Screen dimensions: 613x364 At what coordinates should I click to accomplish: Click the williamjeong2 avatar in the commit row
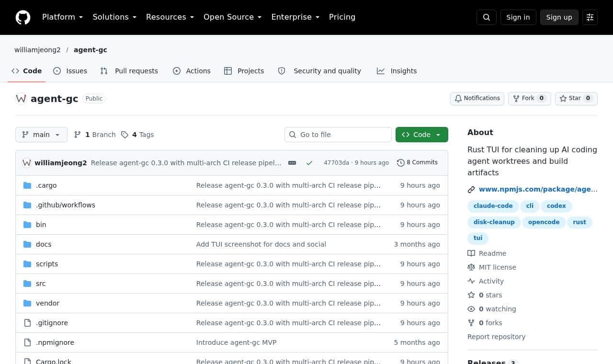pyautogui.click(x=27, y=163)
